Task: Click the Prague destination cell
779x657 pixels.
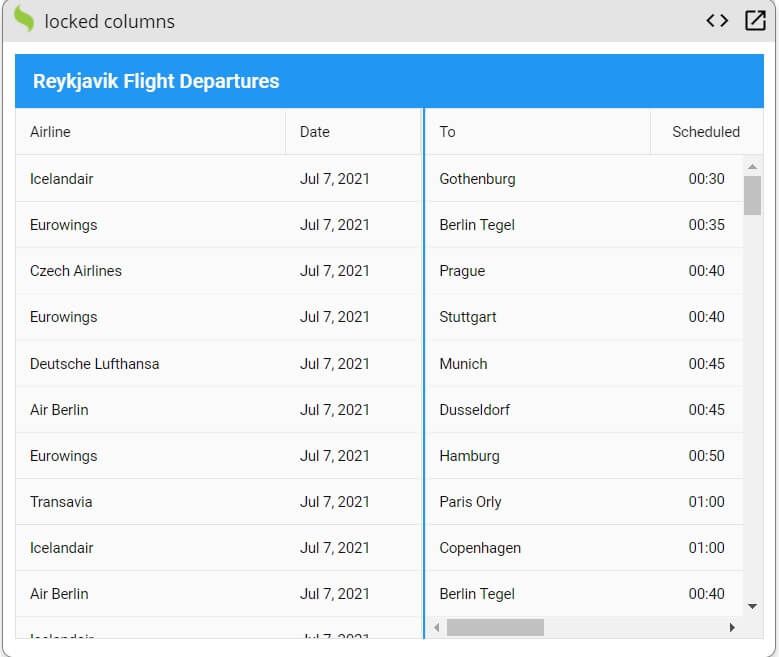Action: tap(538, 271)
